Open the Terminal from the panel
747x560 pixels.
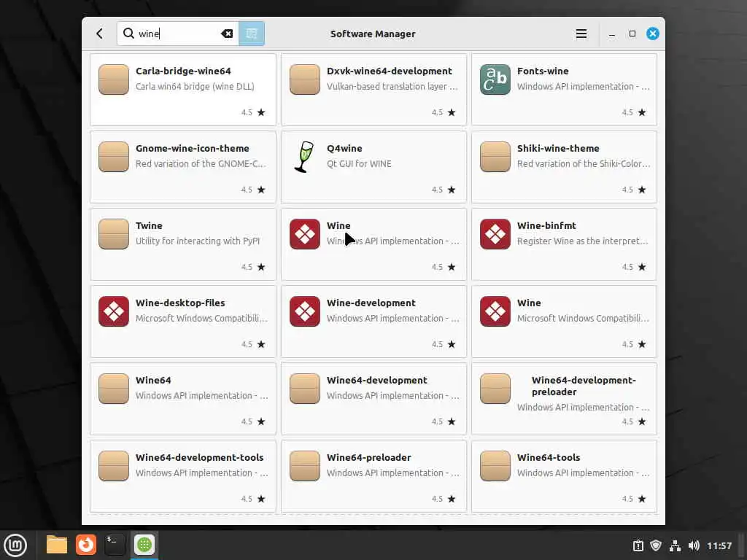tap(115, 545)
